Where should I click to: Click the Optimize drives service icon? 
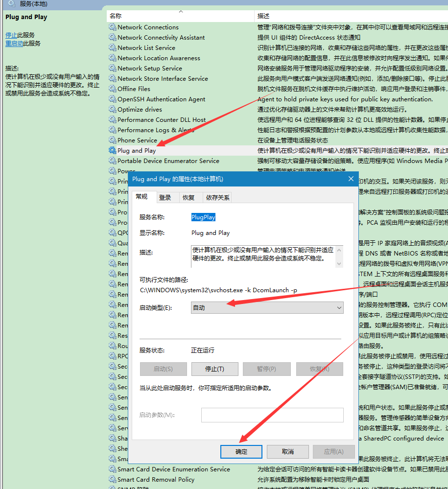pos(112,110)
